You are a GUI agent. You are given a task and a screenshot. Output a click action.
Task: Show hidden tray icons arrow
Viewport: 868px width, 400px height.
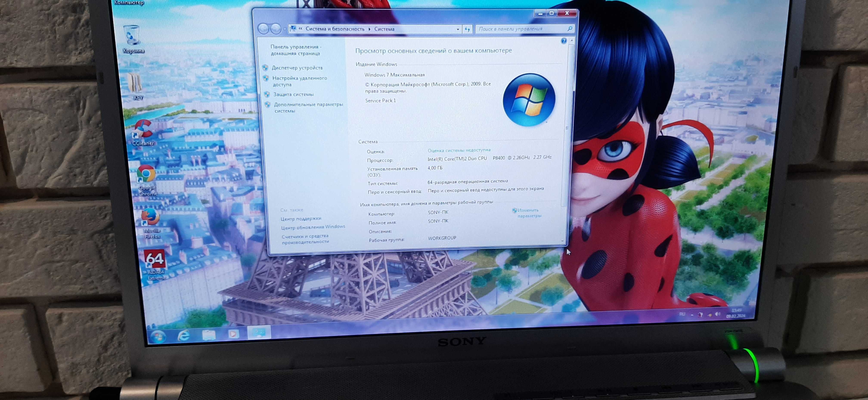(x=692, y=315)
